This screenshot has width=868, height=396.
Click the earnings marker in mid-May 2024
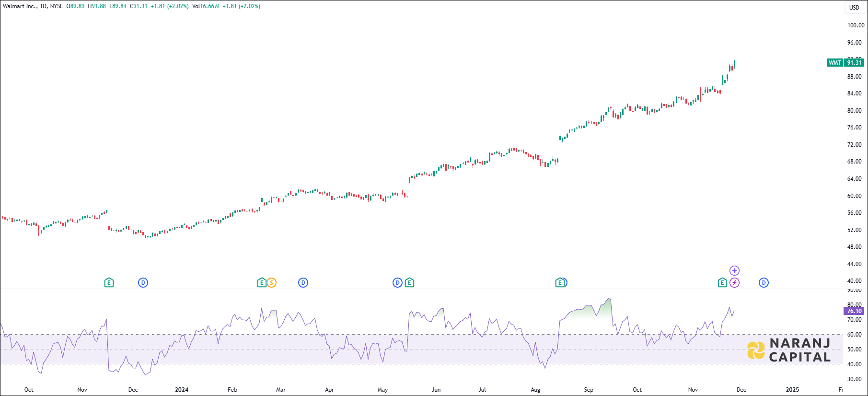[409, 283]
